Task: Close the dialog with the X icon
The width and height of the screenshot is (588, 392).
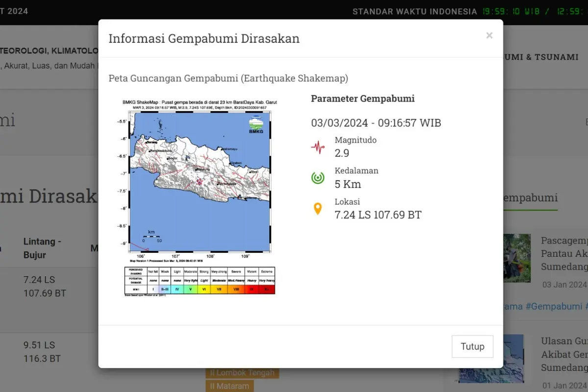Action: 489,35
